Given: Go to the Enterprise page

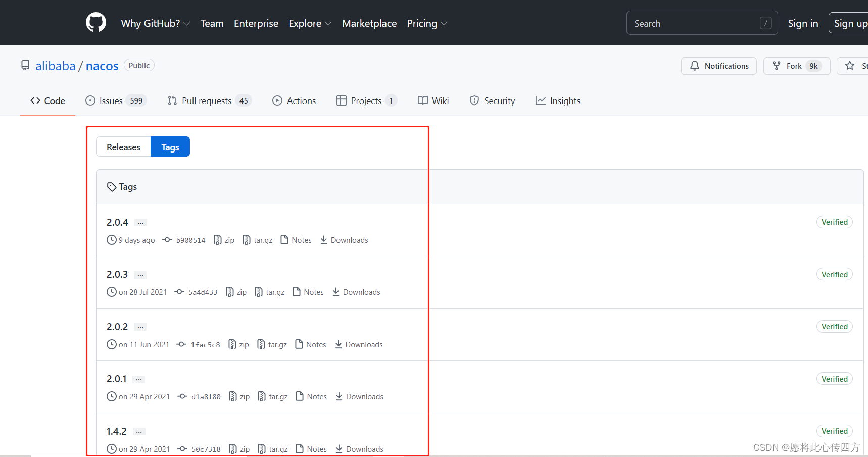Looking at the screenshot, I should tap(256, 23).
